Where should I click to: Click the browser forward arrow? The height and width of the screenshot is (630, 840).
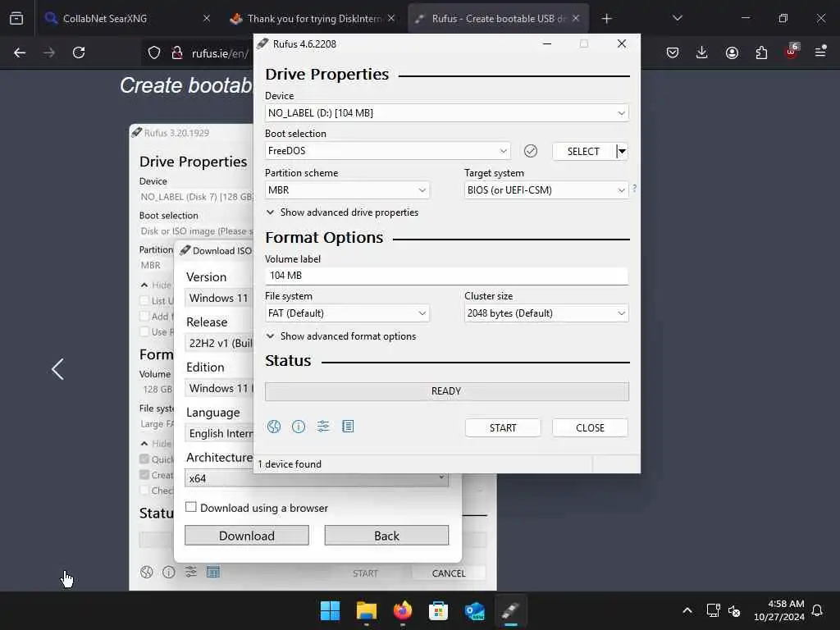pyautogui.click(x=49, y=52)
